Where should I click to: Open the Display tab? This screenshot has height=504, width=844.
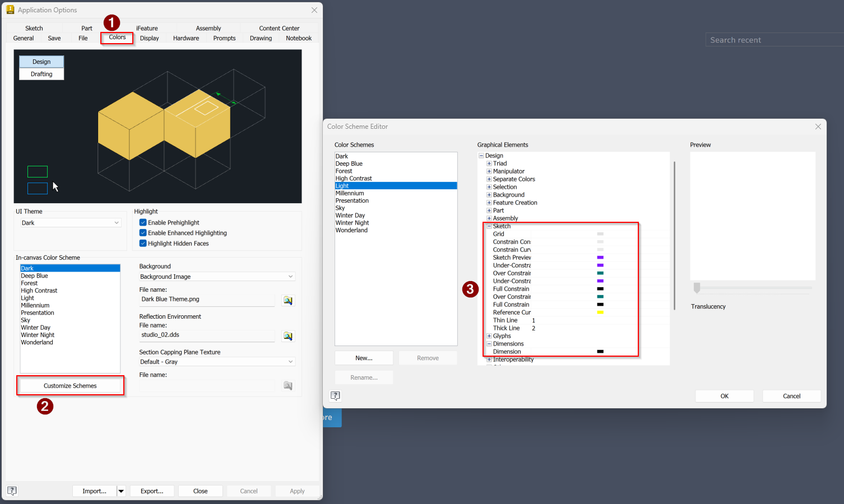[x=149, y=38]
